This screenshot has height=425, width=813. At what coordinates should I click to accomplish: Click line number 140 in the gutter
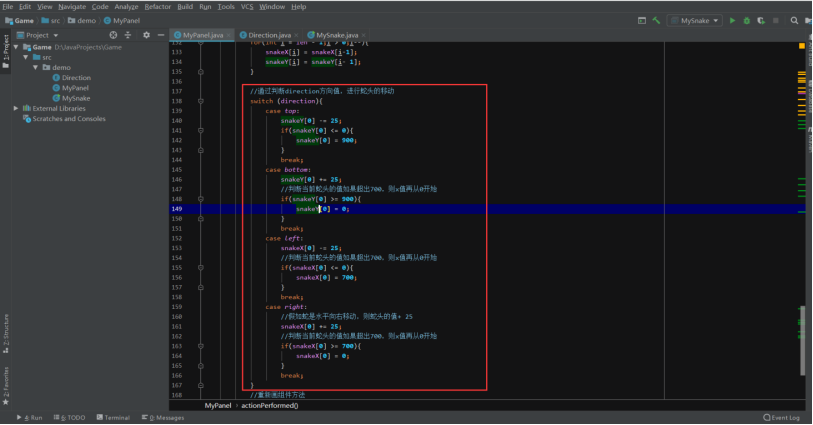pyautogui.click(x=177, y=121)
